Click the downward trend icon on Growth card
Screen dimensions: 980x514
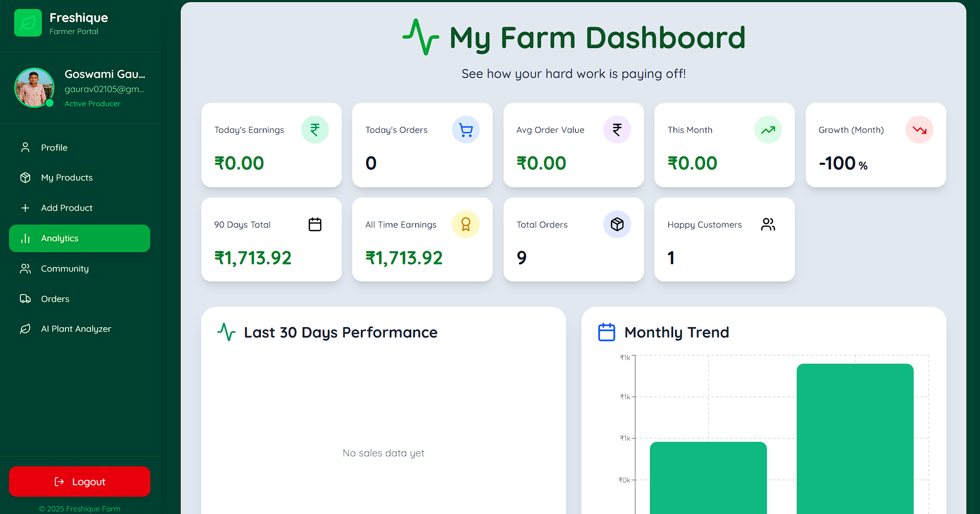(x=919, y=129)
